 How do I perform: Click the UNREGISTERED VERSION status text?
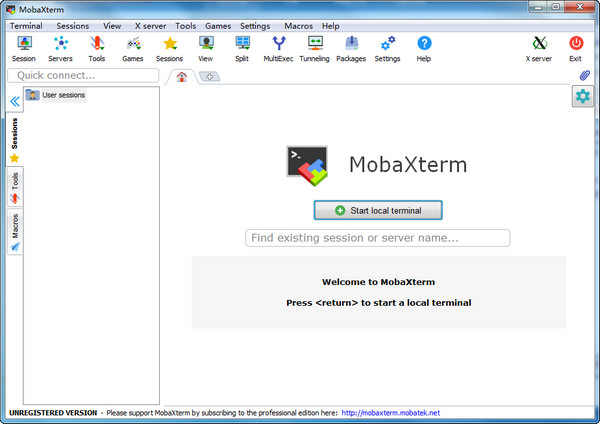53,413
